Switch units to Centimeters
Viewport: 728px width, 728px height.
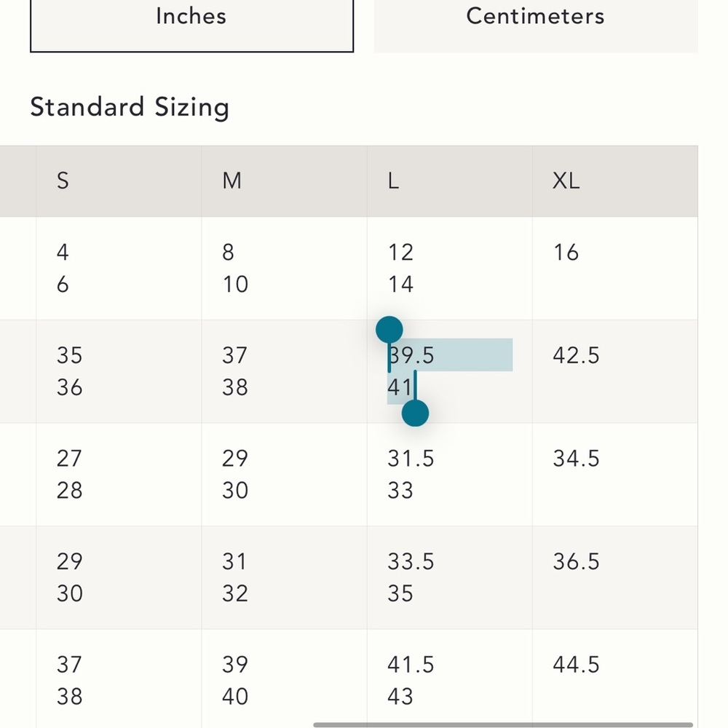536,23
